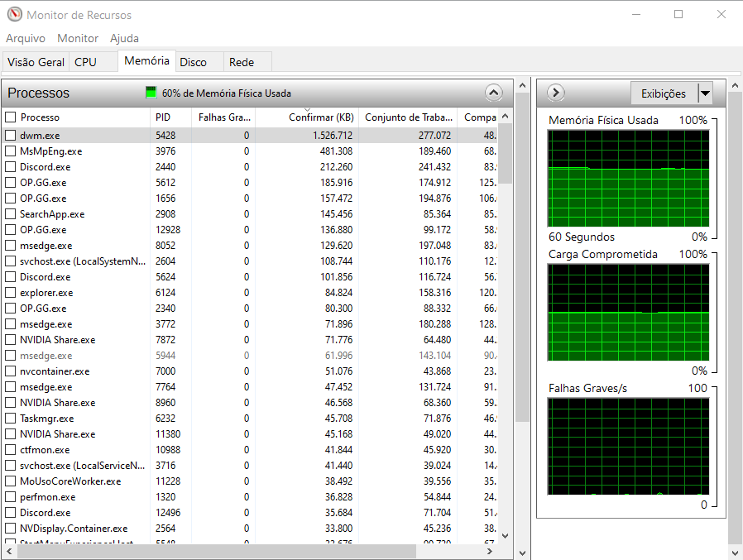Click the Exibições button
Screen dimensions: 743x560
pos(664,93)
